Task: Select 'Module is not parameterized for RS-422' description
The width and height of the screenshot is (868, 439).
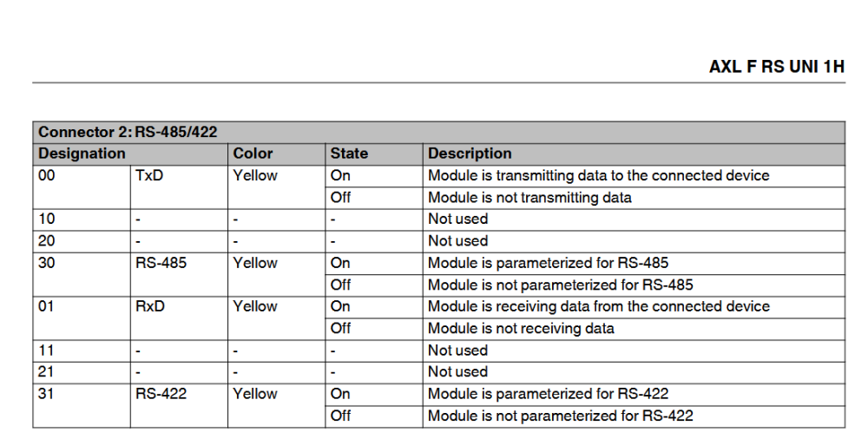Action: [x=560, y=416]
